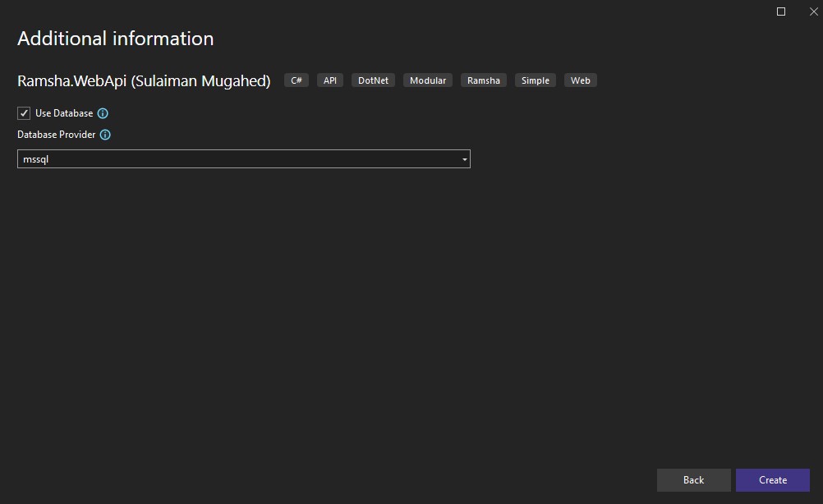823x504 pixels.
Task: Select the Ramsha template tag
Action: point(483,80)
